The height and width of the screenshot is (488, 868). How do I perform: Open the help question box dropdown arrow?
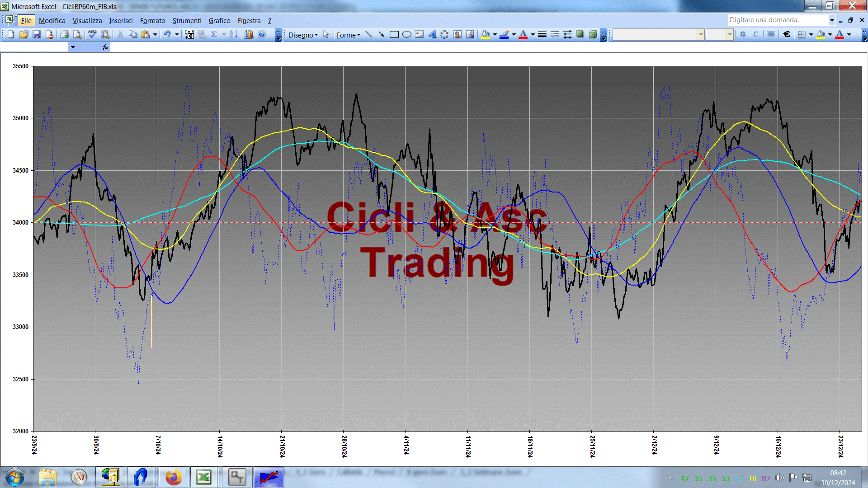coord(831,20)
